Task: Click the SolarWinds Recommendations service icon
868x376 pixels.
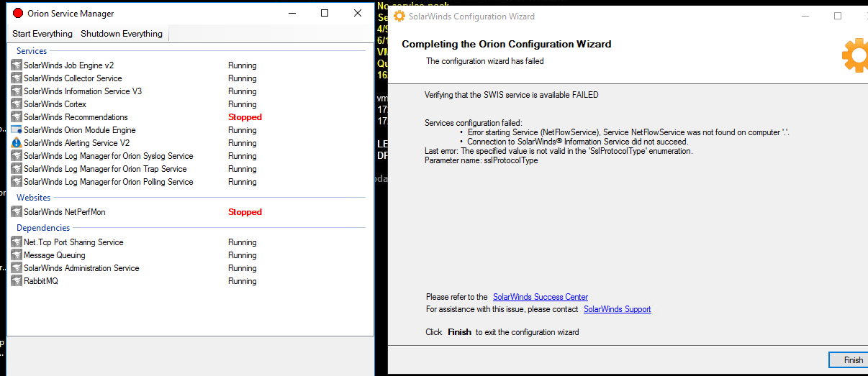Action: [17, 117]
